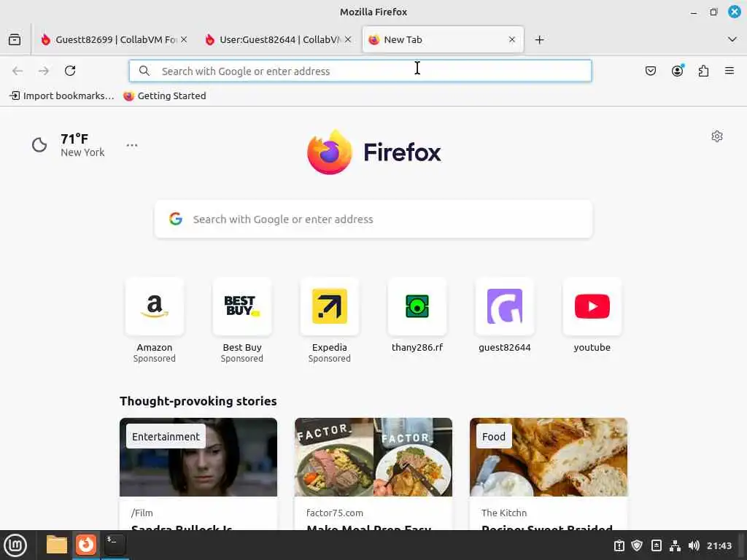
Task: Click Firefox icon in the taskbar
Action: 86,545
